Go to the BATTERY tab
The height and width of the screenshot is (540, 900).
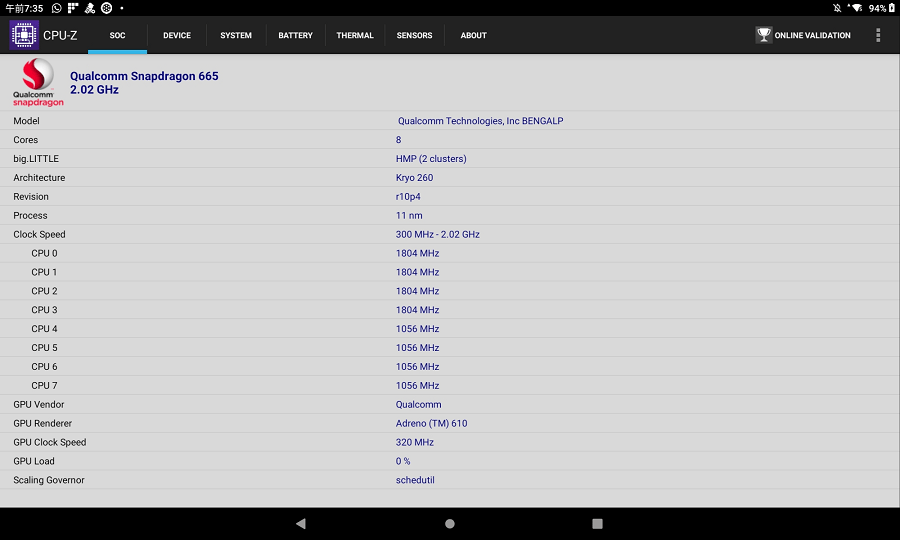(x=296, y=36)
